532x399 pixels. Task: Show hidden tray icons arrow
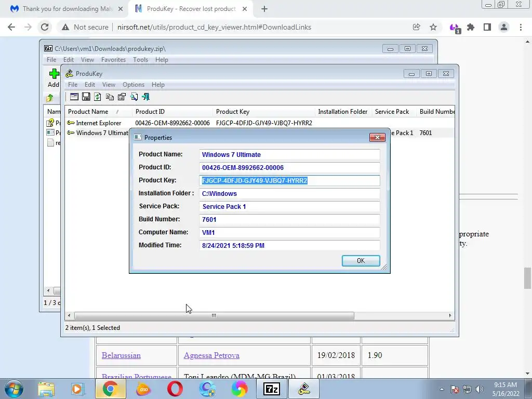click(x=442, y=389)
